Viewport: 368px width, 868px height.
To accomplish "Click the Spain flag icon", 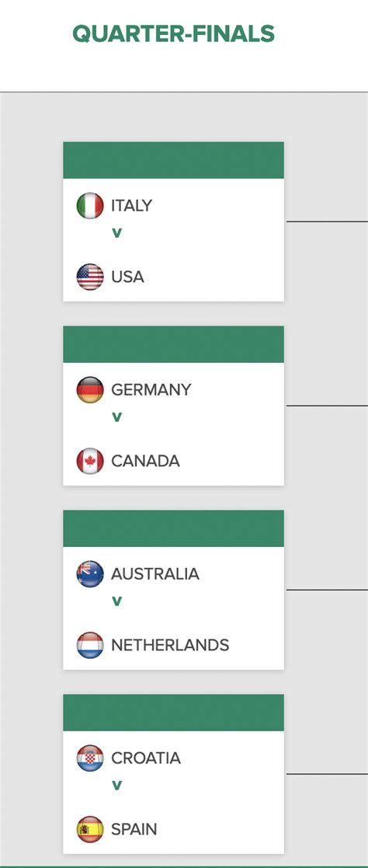I will [89, 830].
